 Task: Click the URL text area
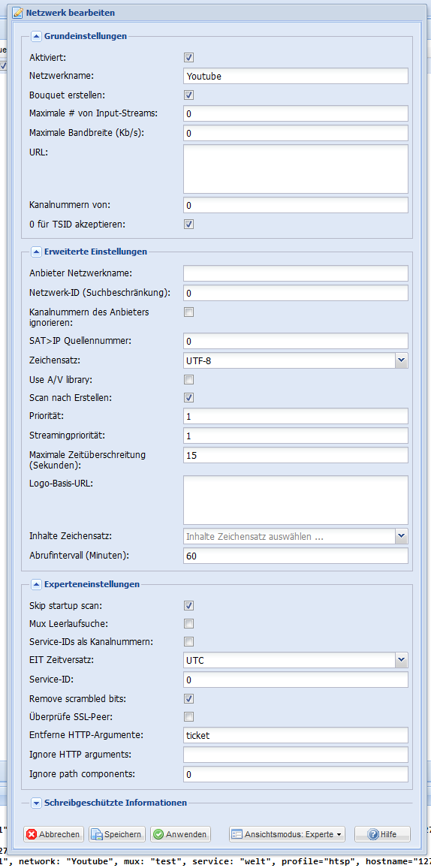pos(295,169)
